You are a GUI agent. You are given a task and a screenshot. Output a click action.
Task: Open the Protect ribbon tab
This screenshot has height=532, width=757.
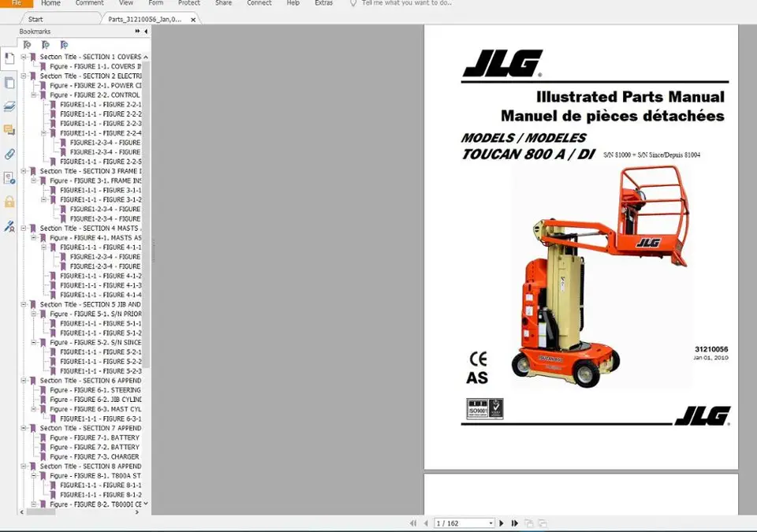(x=188, y=3)
